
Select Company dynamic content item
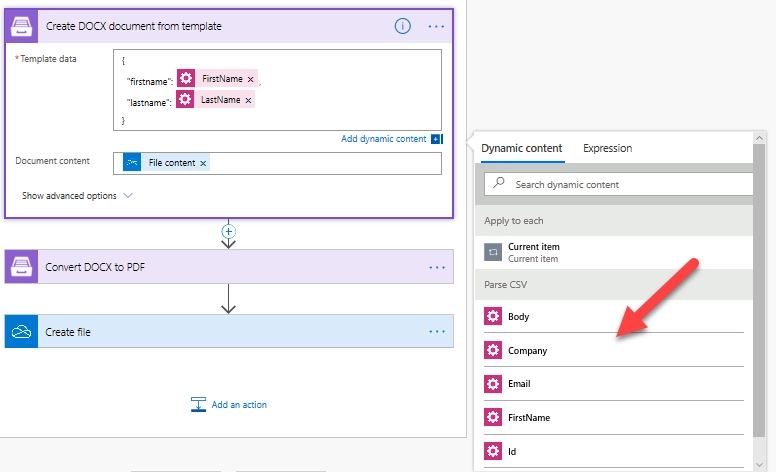click(x=614, y=350)
